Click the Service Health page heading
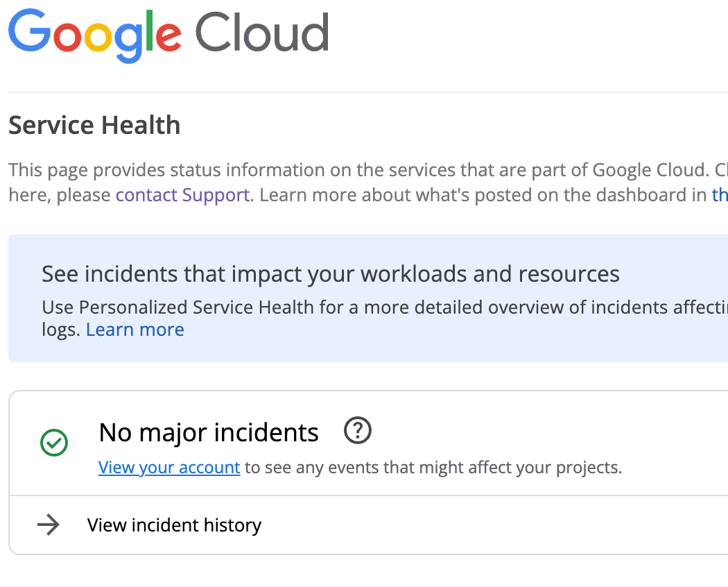 tap(94, 126)
